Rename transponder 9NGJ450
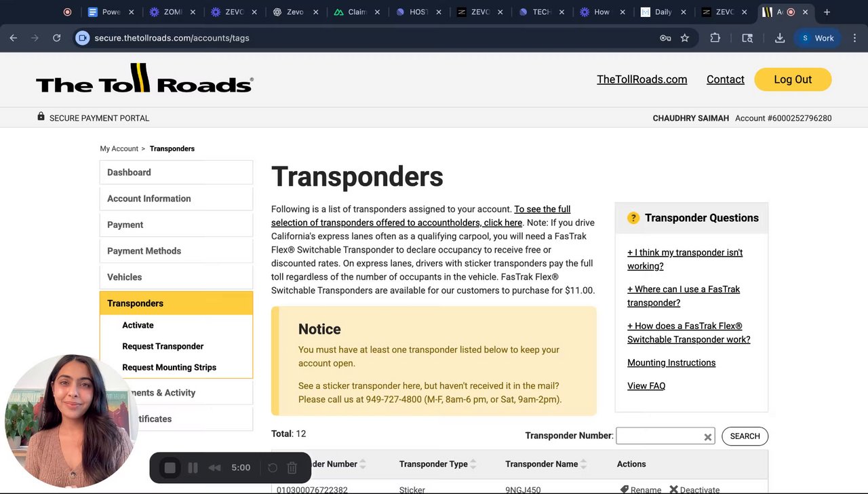 [641, 489]
